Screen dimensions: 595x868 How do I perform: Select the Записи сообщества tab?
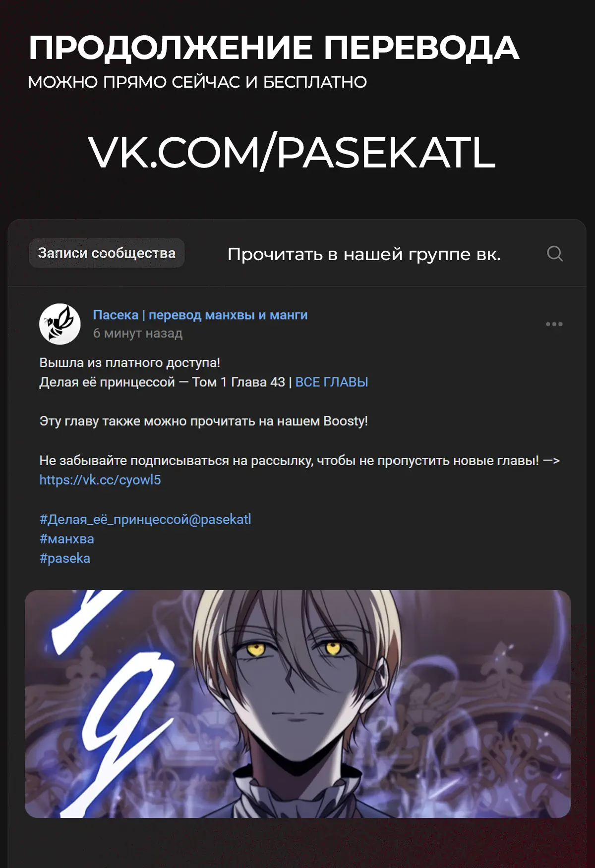(107, 253)
